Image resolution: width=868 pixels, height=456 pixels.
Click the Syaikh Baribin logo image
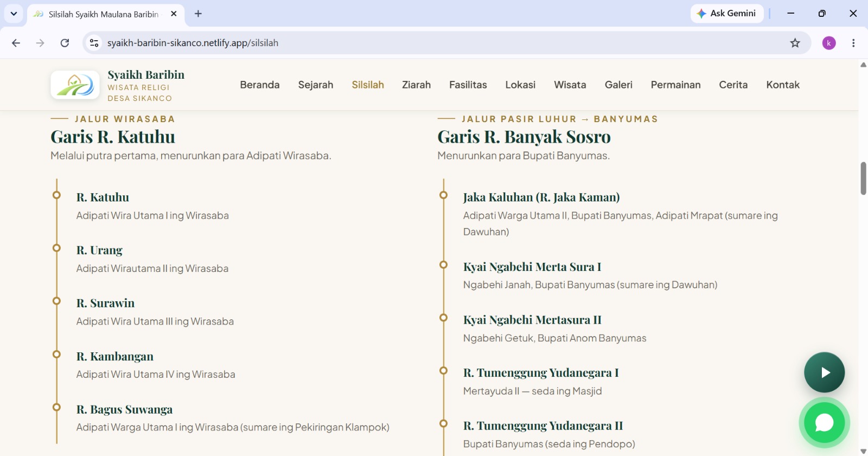pyautogui.click(x=75, y=85)
